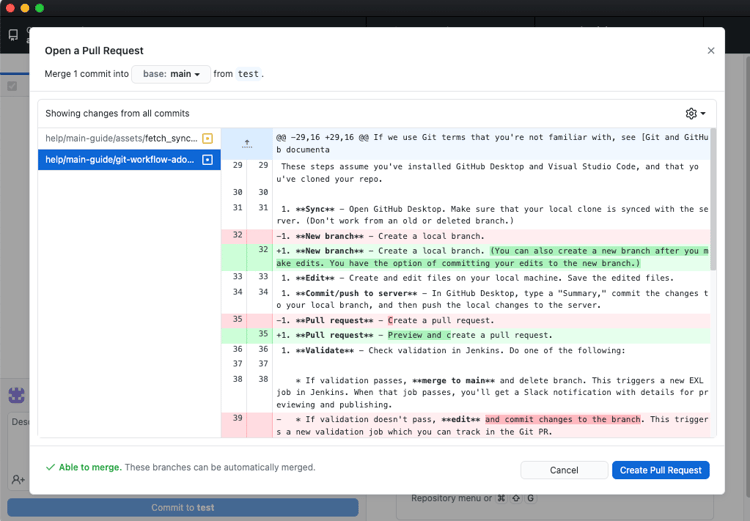Click the '**Sync**' line 31 text
This screenshot has width=750, height=521.
(x=315, y=210)
